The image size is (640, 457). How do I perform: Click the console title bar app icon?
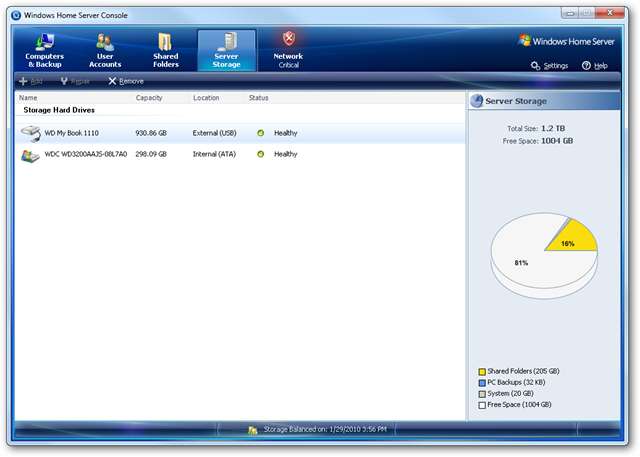click(16, 16)
